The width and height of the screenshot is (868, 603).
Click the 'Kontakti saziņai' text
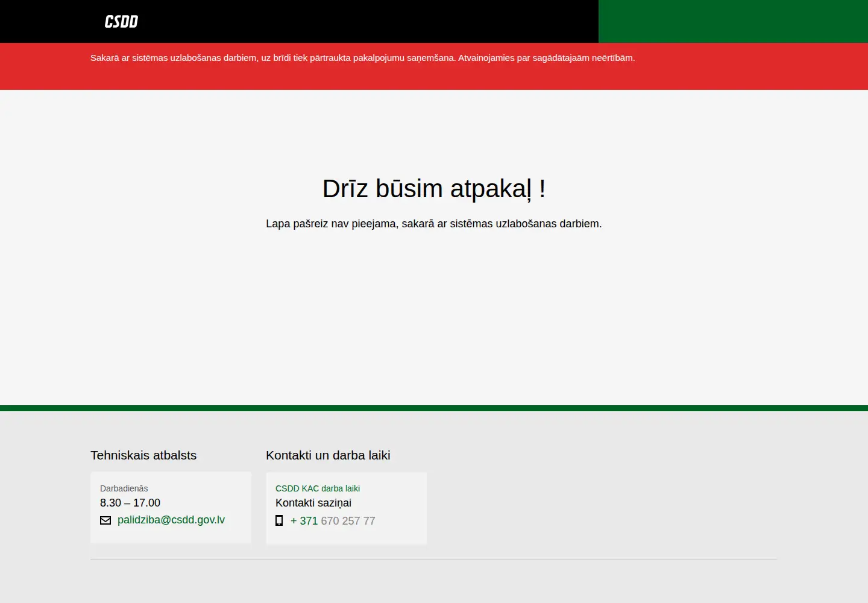(x=313, y=503)
